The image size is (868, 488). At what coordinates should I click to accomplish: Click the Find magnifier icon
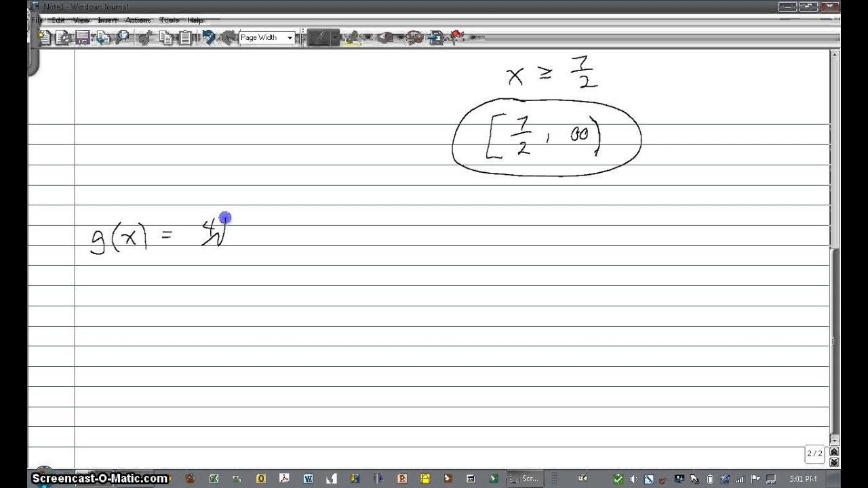pos(121,38)
